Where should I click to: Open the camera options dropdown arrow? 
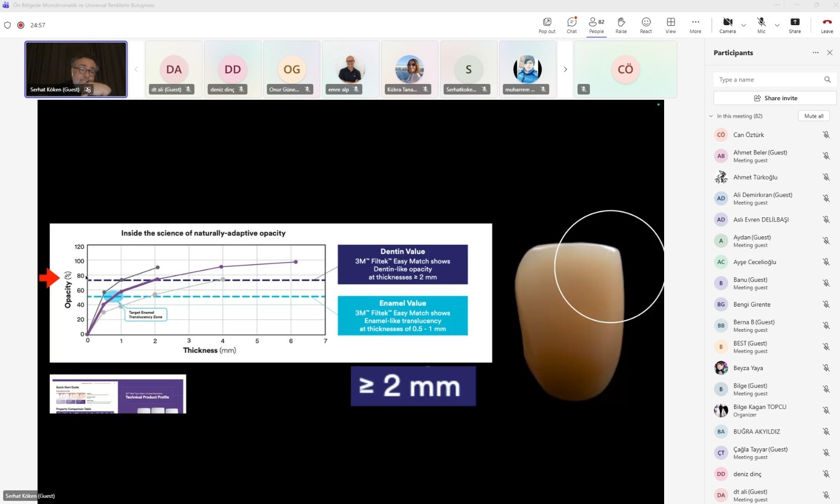[743, 25]
